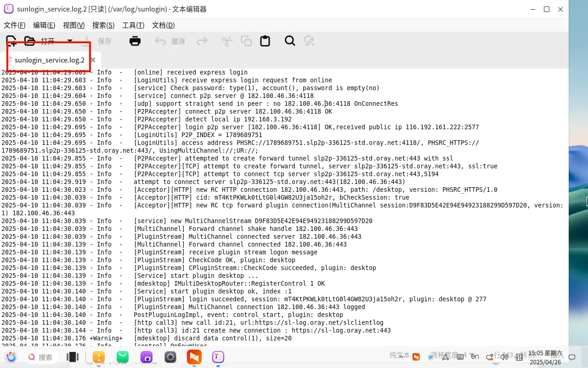The height and width of the screenshot is (368, 588).
Task: Open the orange archive app in taskbar
Action: tap(99, 356)
